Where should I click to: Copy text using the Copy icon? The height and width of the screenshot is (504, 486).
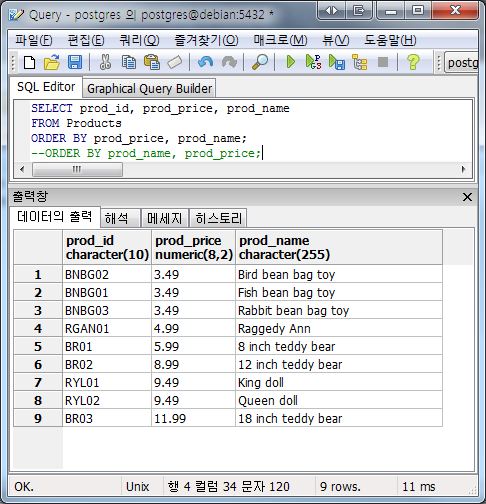[x=129, y=62]
